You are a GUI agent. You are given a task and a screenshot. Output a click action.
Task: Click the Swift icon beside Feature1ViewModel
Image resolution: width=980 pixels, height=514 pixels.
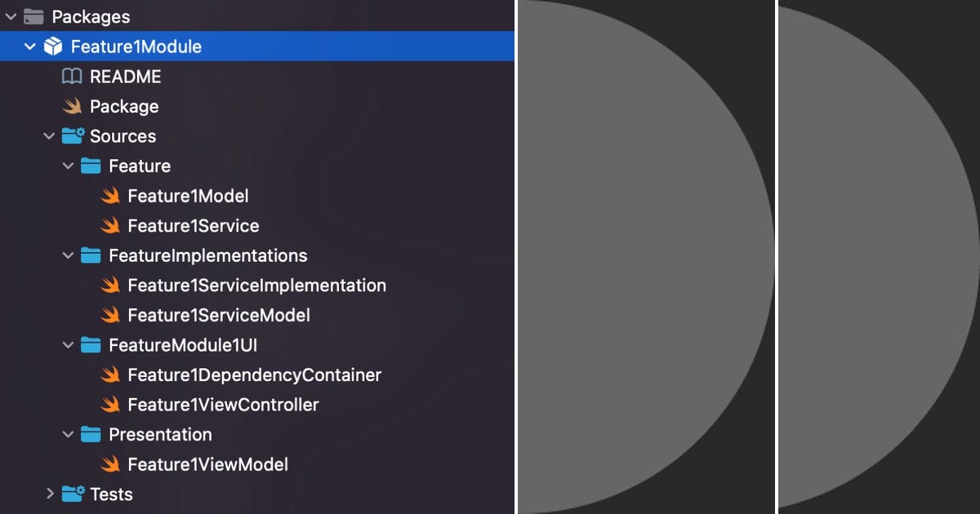point(112,464)
